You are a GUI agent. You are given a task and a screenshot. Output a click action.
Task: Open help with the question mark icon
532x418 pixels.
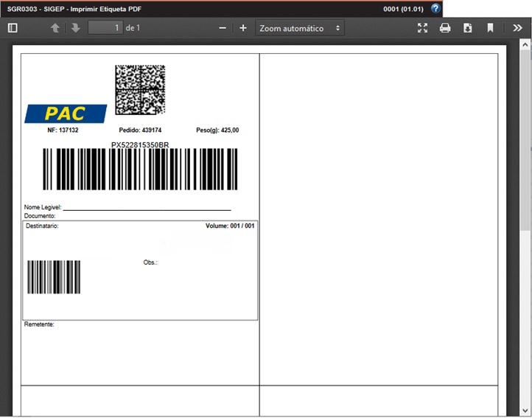435,9
